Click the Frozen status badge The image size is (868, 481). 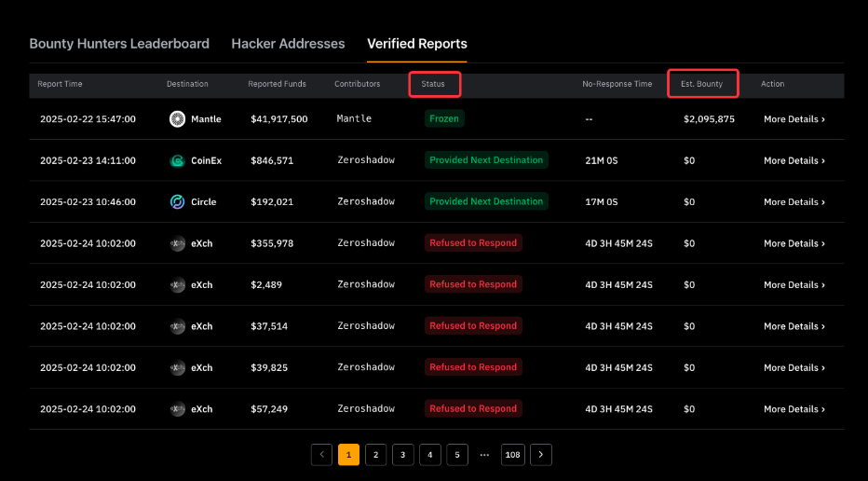pyautogui.click(x=444, y=119)
